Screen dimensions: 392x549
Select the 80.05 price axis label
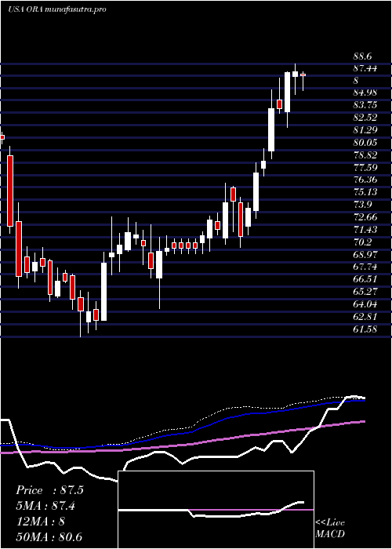coord(365,143)
